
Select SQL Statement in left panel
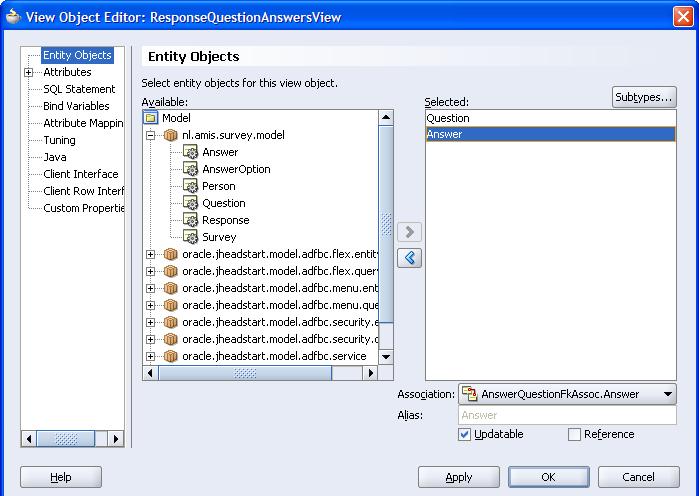point(79,89)
